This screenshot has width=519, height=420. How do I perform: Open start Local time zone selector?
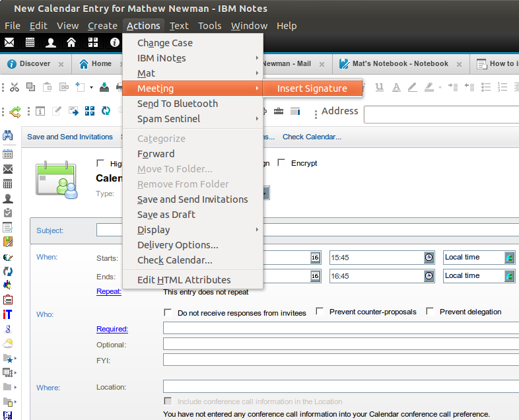509,258
